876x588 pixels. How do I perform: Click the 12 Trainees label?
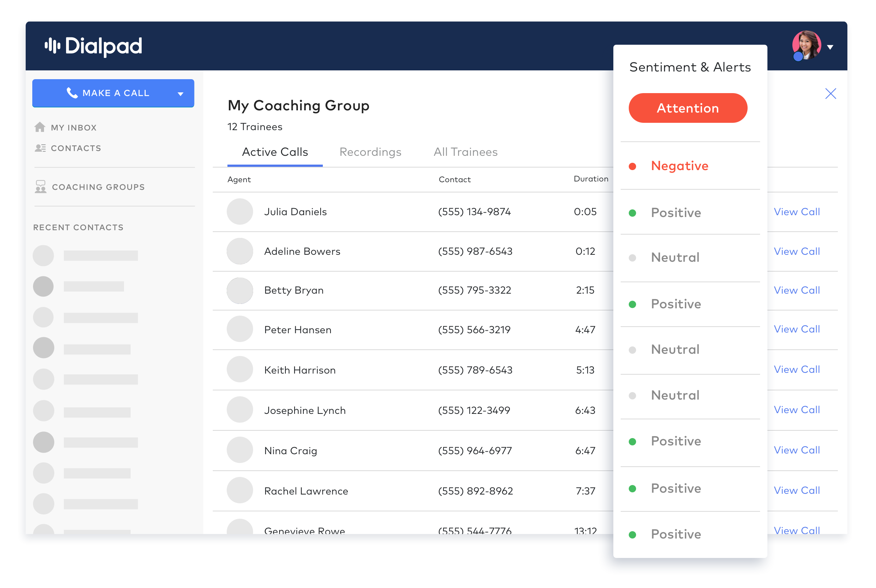[255, 127]
